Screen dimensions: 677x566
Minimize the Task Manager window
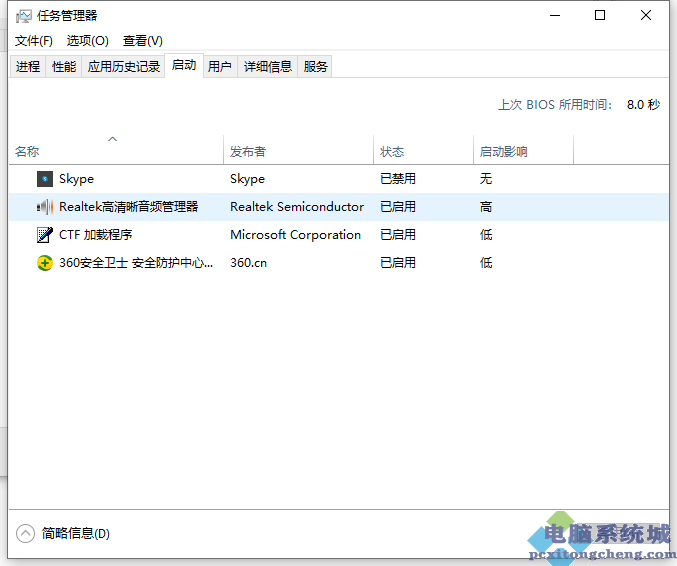tap(555, 16)
